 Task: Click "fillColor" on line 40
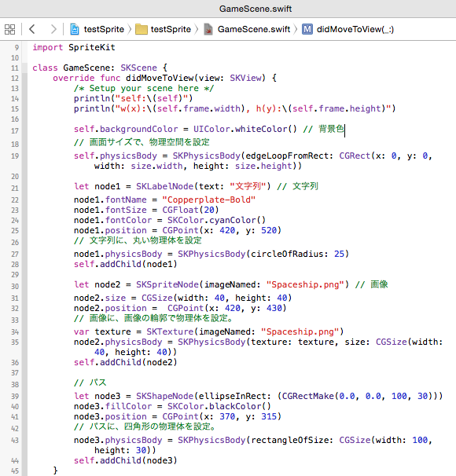[128, 406]
